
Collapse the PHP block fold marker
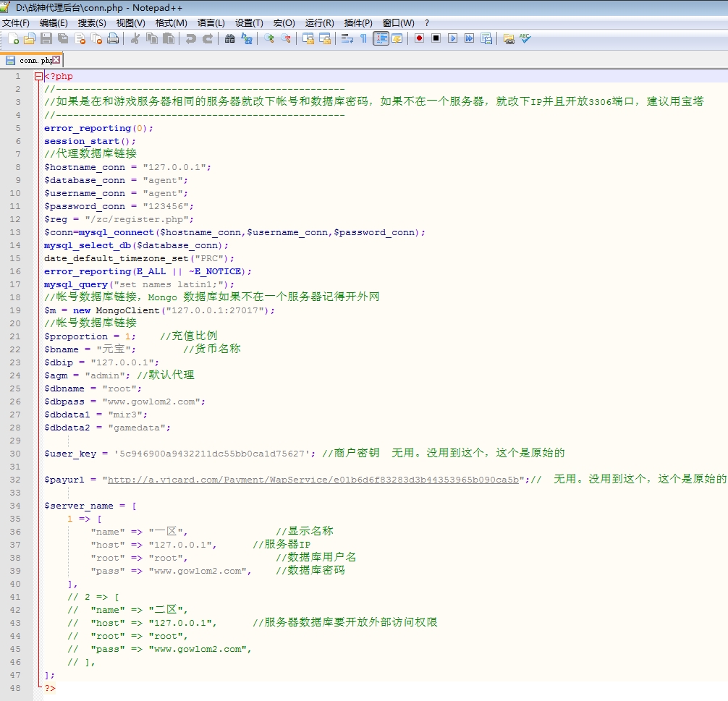[38, 76]
